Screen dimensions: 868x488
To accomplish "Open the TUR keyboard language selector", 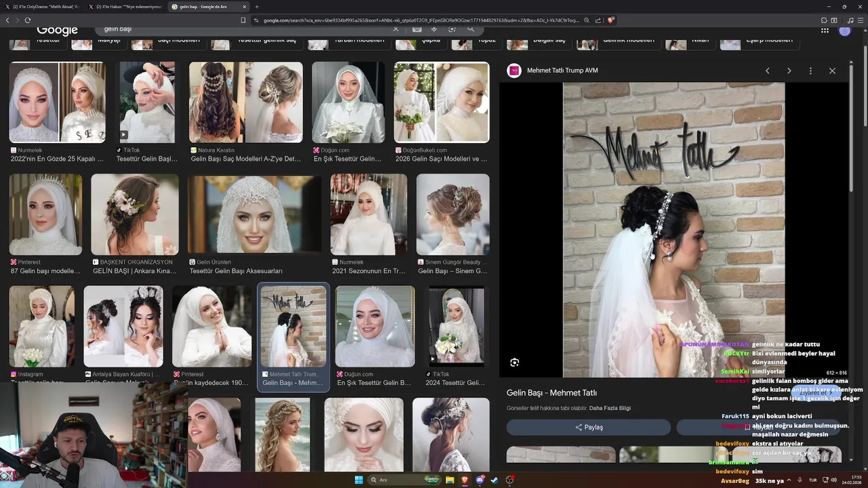I will tap(812, 480).
